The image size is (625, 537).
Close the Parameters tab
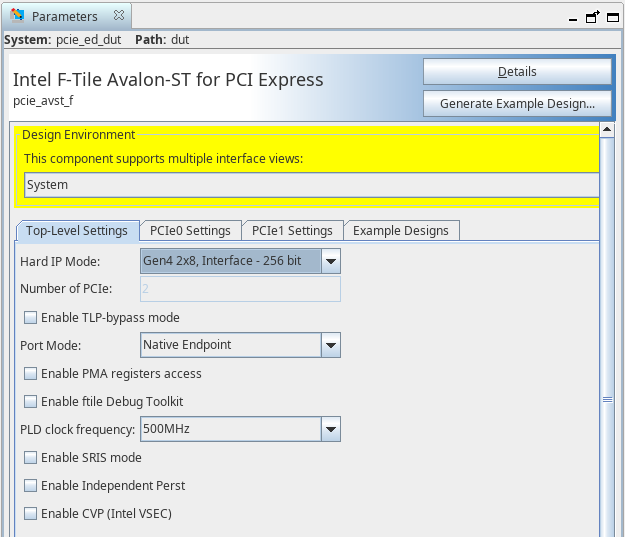[x=118, y=17]
